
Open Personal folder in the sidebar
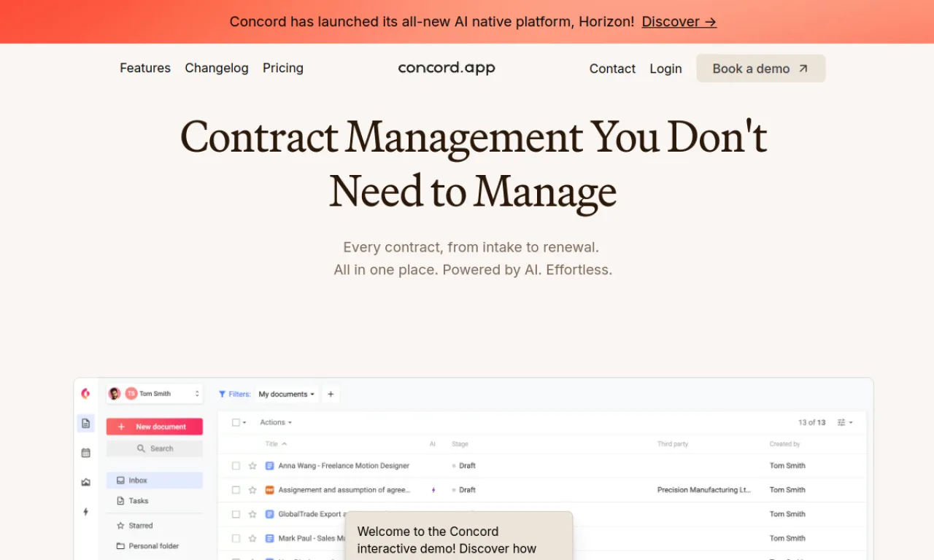tap(147, 546)
